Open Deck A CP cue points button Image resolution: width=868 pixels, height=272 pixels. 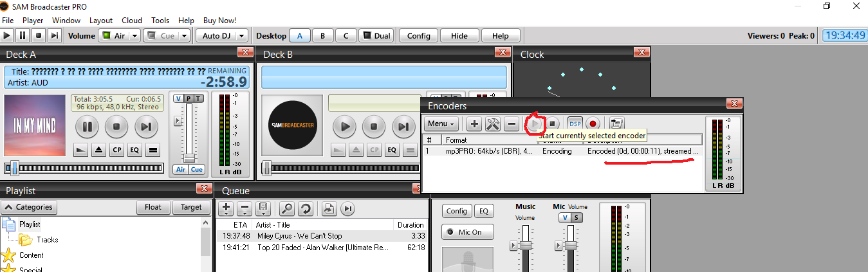pyautogui.click(x=117, y=150)
